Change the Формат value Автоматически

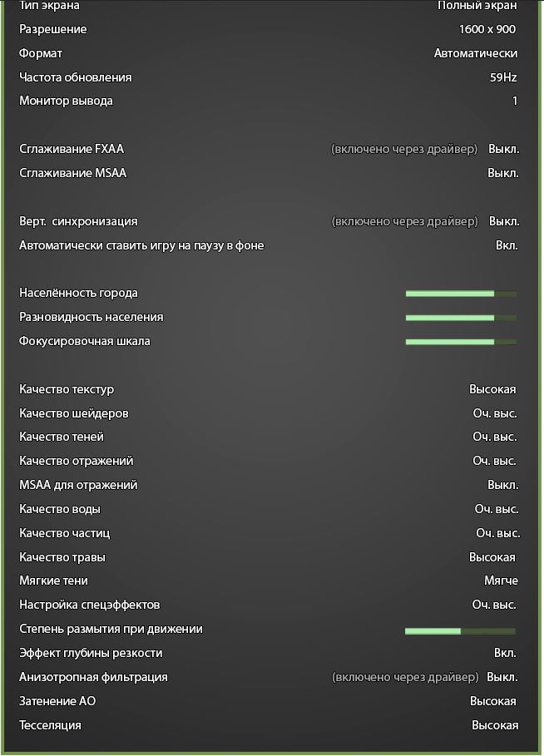476,54
